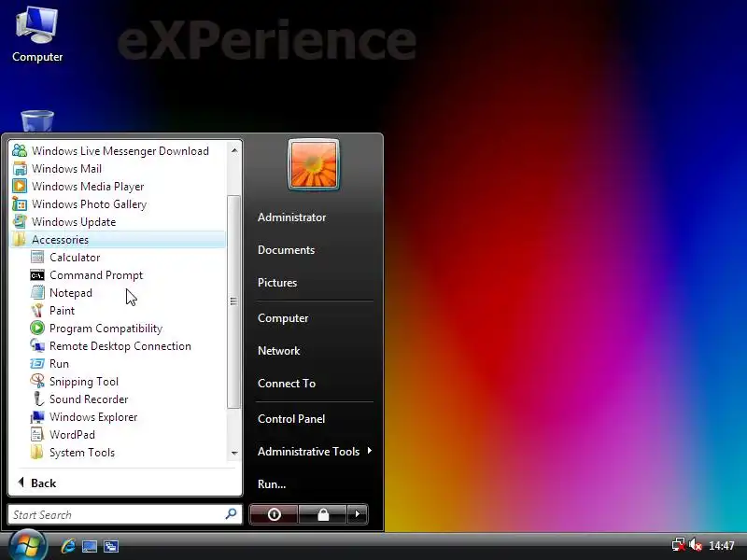Viewport: 747px width, 560px height.
Task: Open the Windows Explorer icon
Action: [37, 417]
